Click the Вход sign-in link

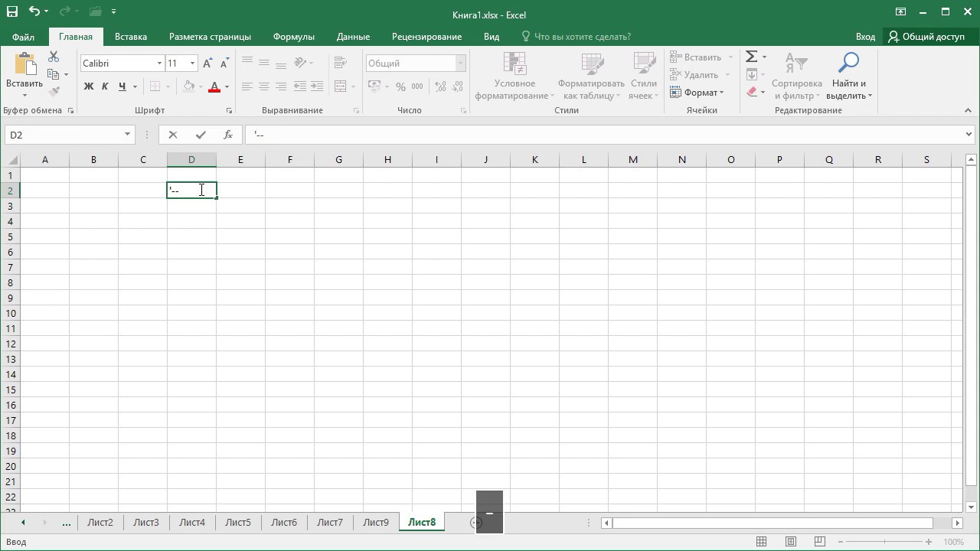click(865, 37)
